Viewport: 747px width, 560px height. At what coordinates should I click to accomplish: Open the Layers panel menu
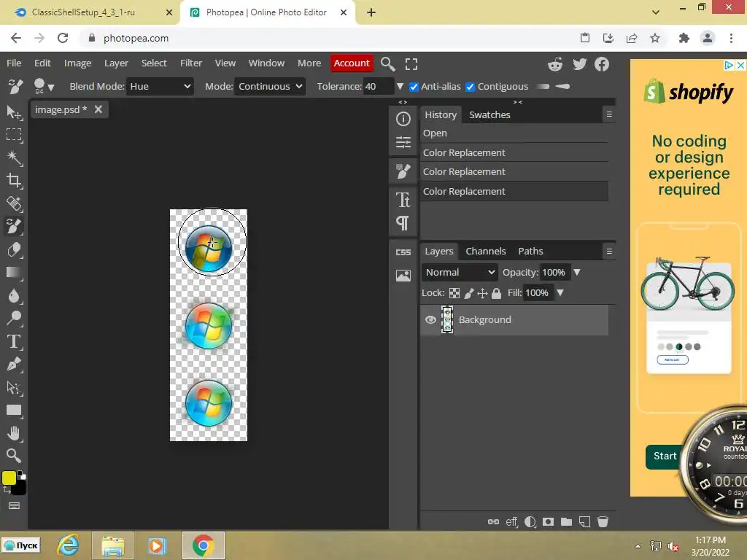point(609,251)
